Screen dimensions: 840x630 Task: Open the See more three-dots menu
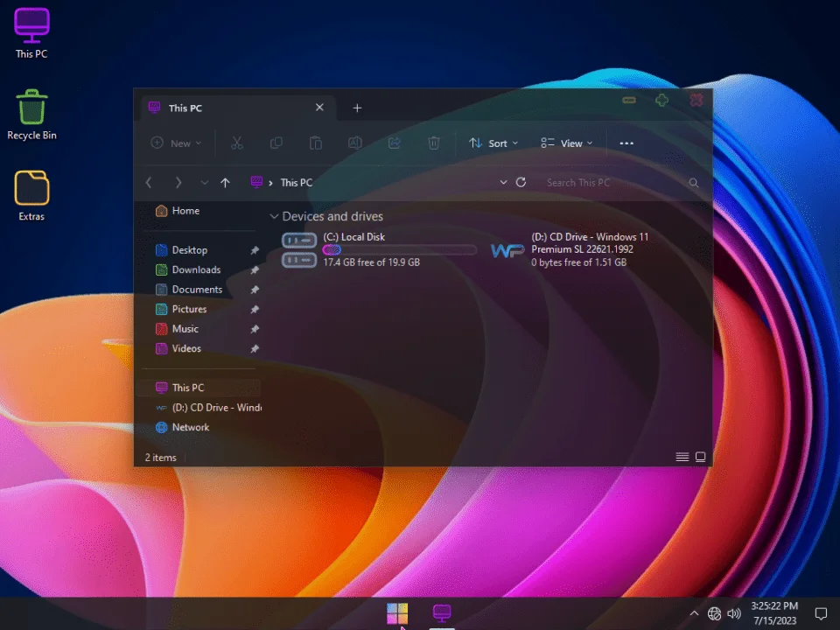pos(626,143)
